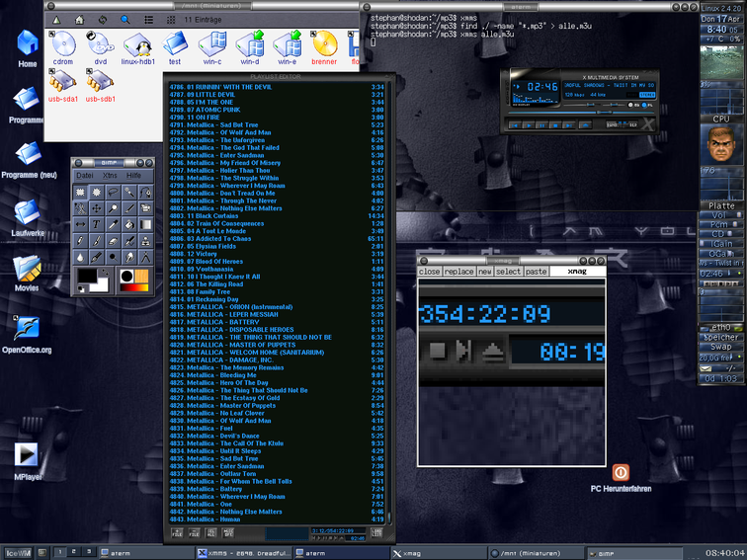
Task: Stop playback in XMMS player
Action: pyautogui.click(x=555, y=125)
